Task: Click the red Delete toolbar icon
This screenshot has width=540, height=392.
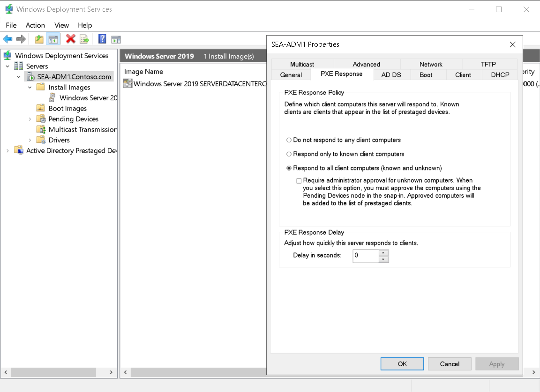Action: coord(70,39)
